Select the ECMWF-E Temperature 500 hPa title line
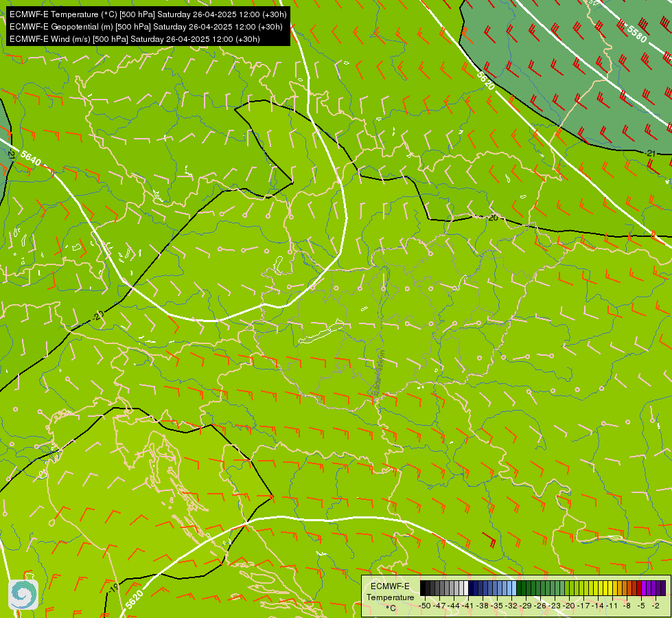Image resolution: width=672 pixels, height=618 pixels. point(148,14)
